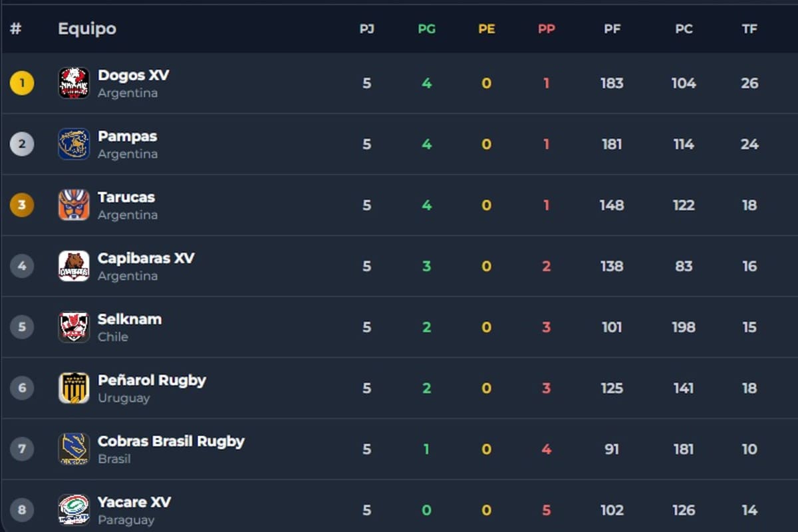Click the bronze rank 3 badge
The width and height of the screenshot is (798, 532).
(x=22, y=205)
